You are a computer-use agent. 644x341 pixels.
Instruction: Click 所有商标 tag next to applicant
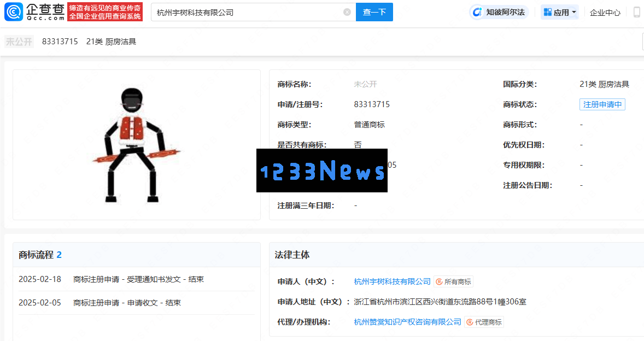pyautogui.click(x=453, y=281)
